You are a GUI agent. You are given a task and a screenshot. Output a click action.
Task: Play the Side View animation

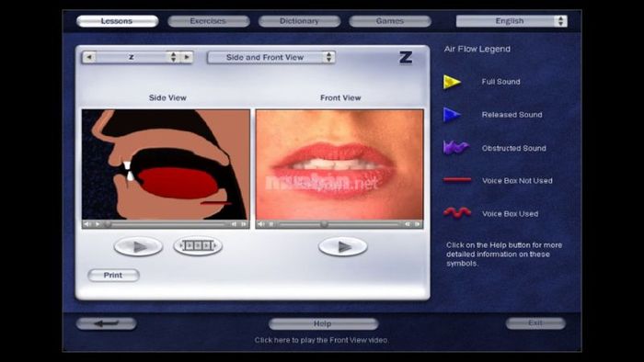pyautogui.click(x=138, y=246)
